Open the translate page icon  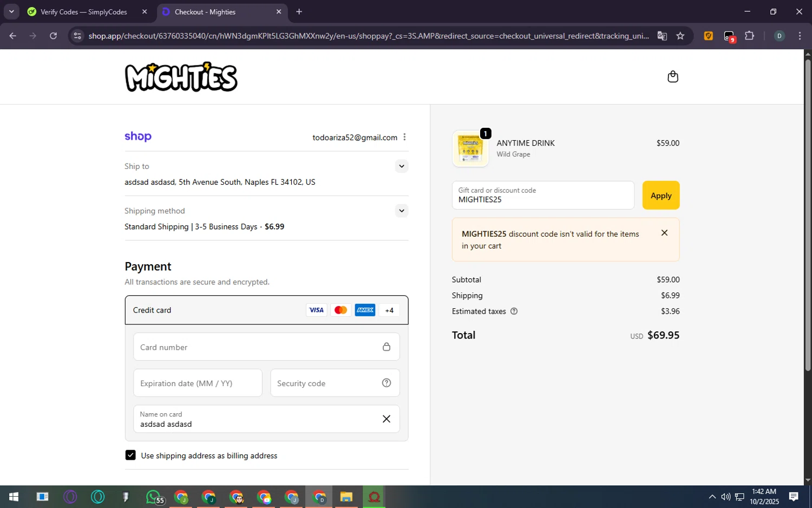tap(662, 36)
